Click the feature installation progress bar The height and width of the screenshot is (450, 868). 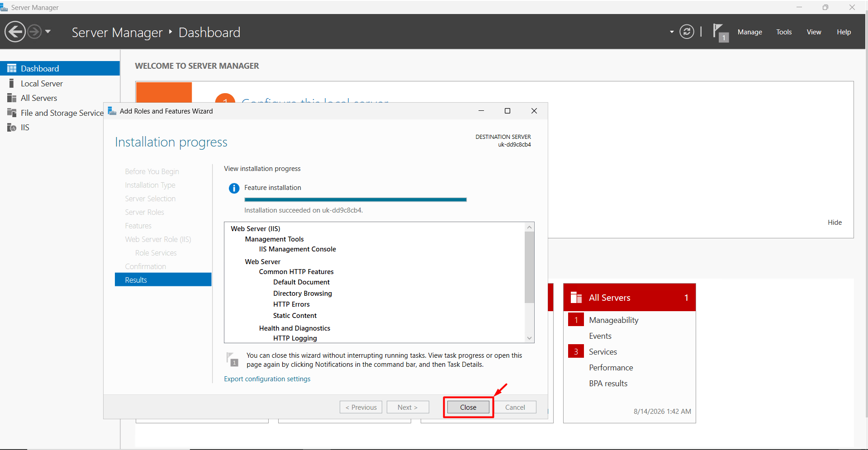point(355,199)
